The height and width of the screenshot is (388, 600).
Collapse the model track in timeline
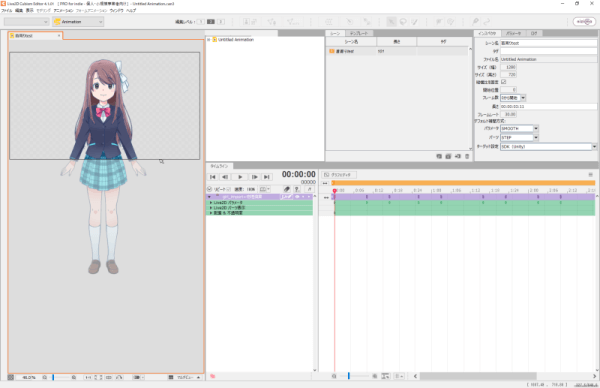209,197
